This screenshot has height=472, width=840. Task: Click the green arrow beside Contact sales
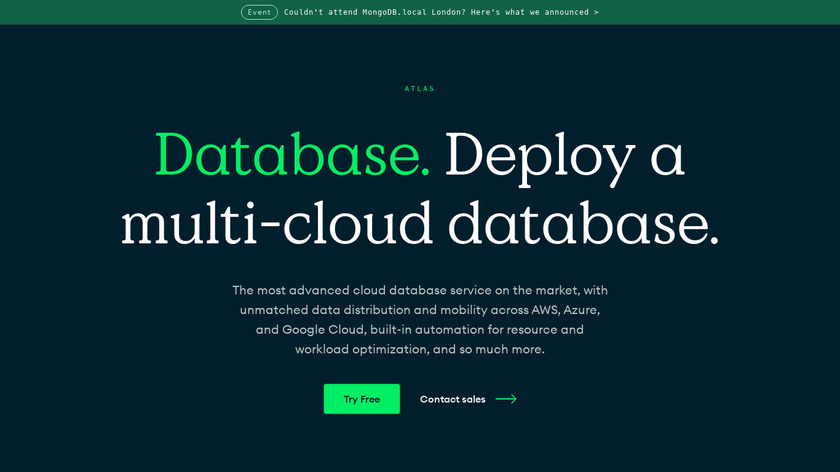click(x=506, y=399)
